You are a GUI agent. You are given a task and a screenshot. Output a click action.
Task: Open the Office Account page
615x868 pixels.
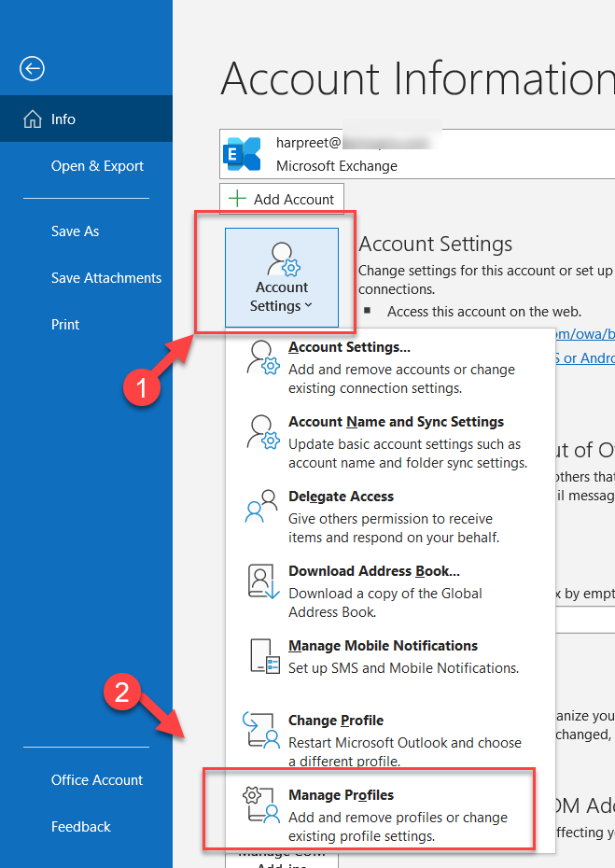click(97, 779)
